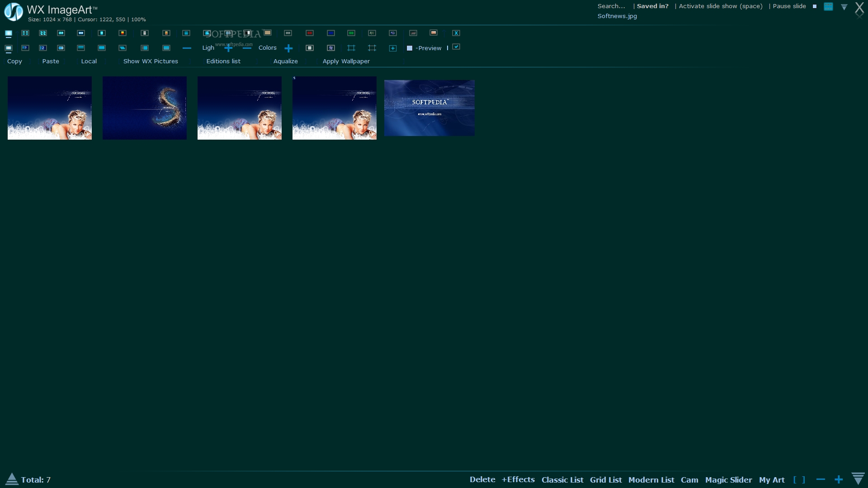Open the Paste menu

[x=51, y=61]
